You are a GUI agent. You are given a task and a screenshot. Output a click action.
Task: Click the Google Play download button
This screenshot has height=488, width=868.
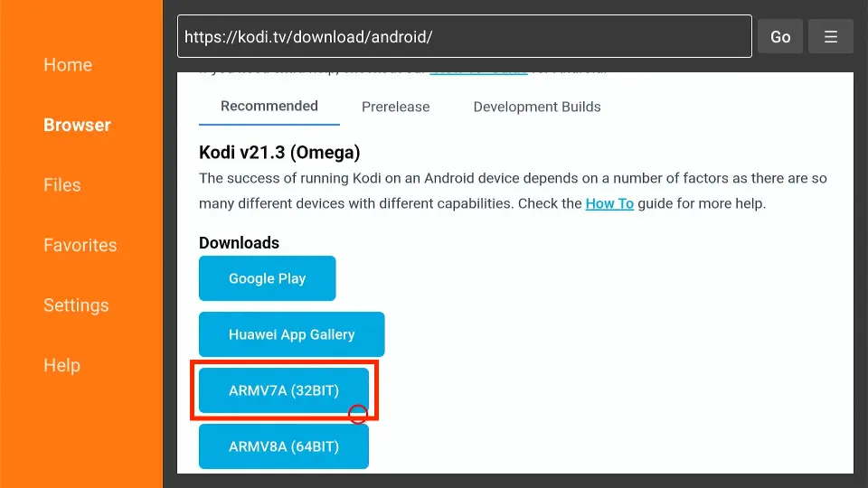267,278
